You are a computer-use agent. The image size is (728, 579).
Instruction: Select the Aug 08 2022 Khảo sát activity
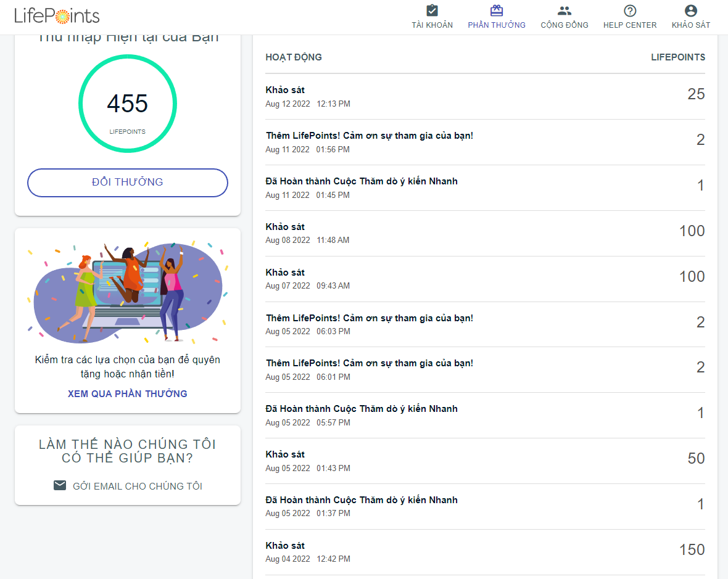[485, 233]
